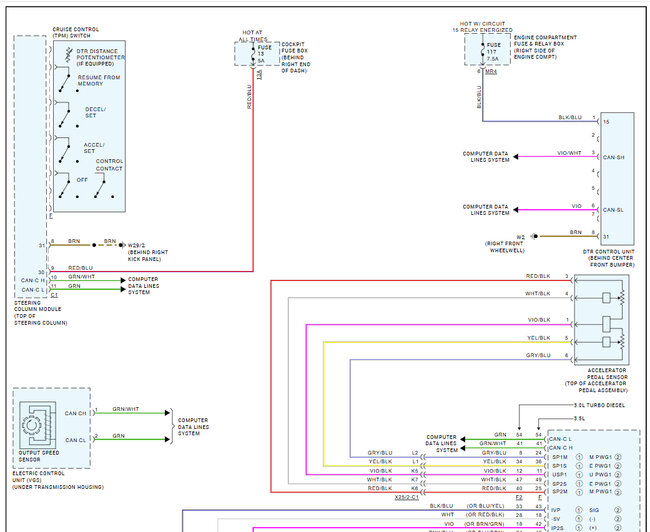Screen dimensions: 650x532
Task: Select the '3.0L TURBO DIESEL' text
Action: coord(599,405)
